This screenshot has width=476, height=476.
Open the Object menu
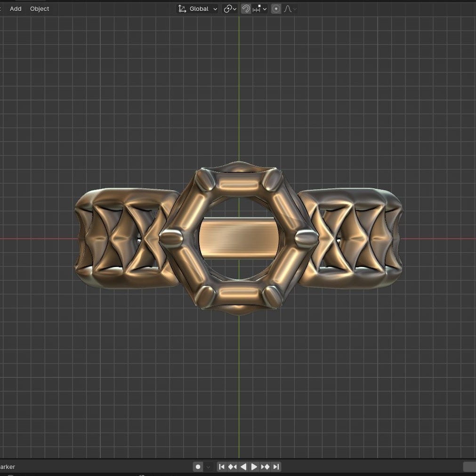coord(40,9)
